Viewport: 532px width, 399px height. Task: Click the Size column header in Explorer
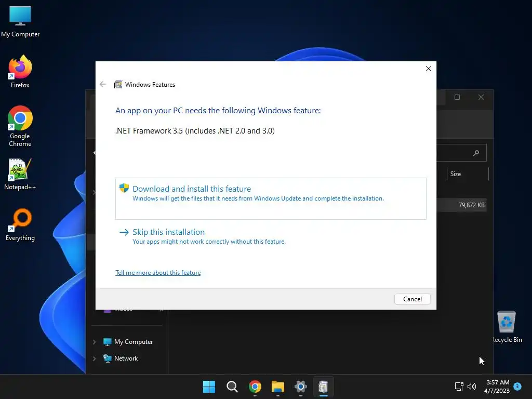(468, 174)
